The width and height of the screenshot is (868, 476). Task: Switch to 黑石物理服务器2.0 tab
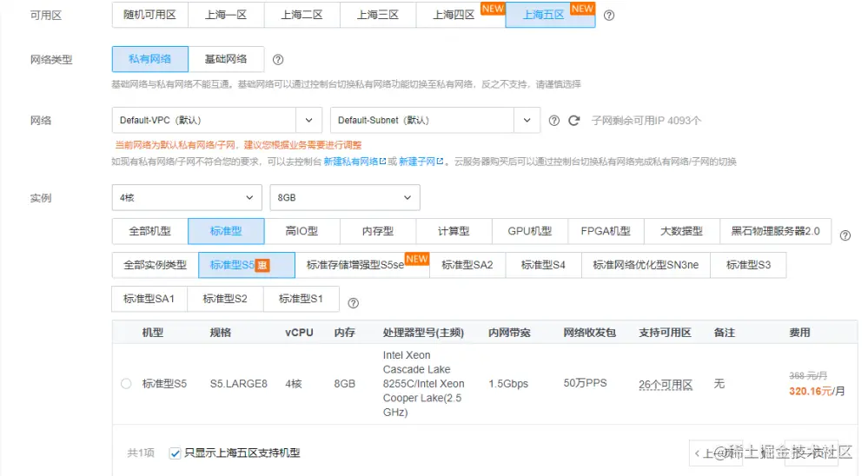pos(776,231)
